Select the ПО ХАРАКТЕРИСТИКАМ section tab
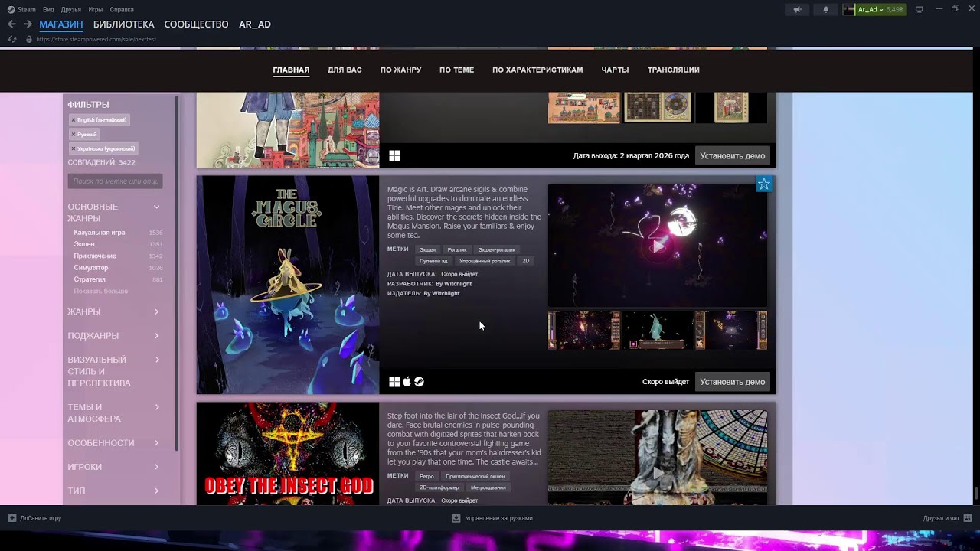 (x=537, y=70)
